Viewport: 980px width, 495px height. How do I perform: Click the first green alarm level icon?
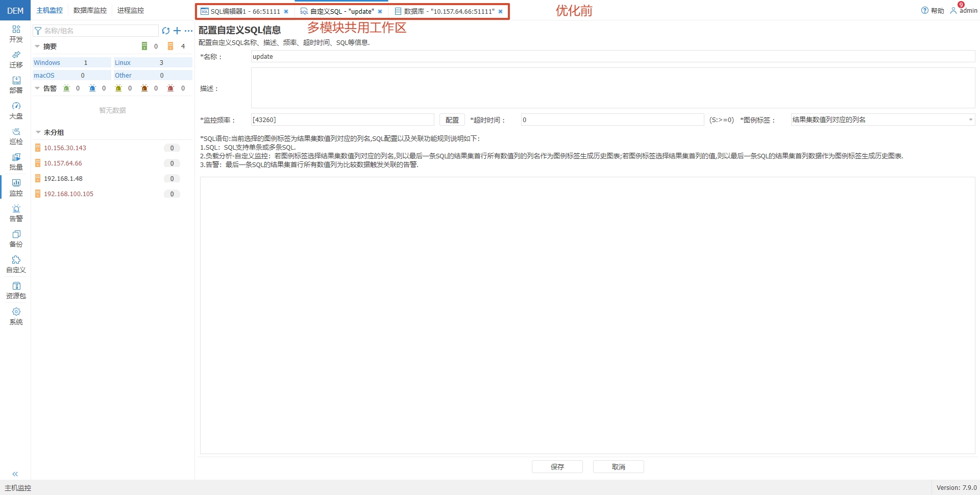(x=66, y=88)
